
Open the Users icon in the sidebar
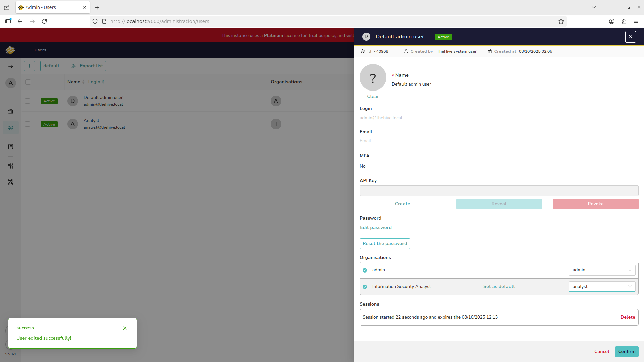point(11,128)
